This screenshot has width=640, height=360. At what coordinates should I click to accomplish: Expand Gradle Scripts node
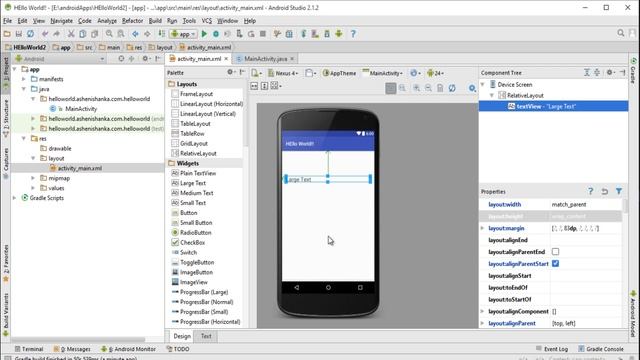click(14, 198)
